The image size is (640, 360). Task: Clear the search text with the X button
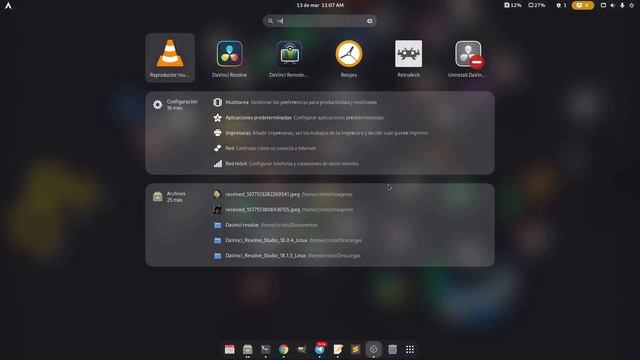pyautogui.click(x=369, y=21)
